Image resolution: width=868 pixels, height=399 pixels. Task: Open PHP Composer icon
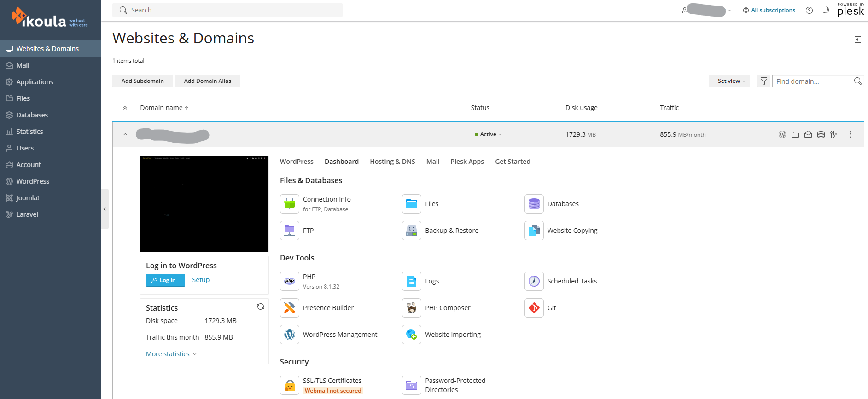(412, 308)
